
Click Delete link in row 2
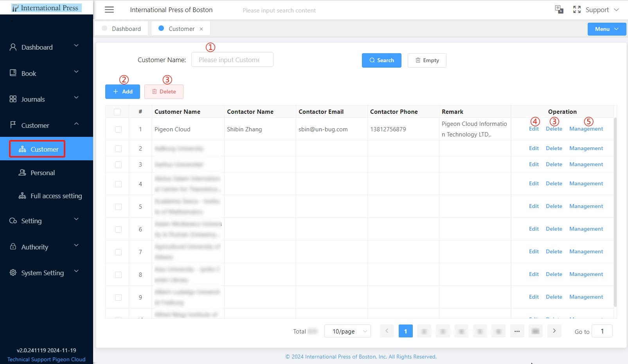[x=554, y=148]
